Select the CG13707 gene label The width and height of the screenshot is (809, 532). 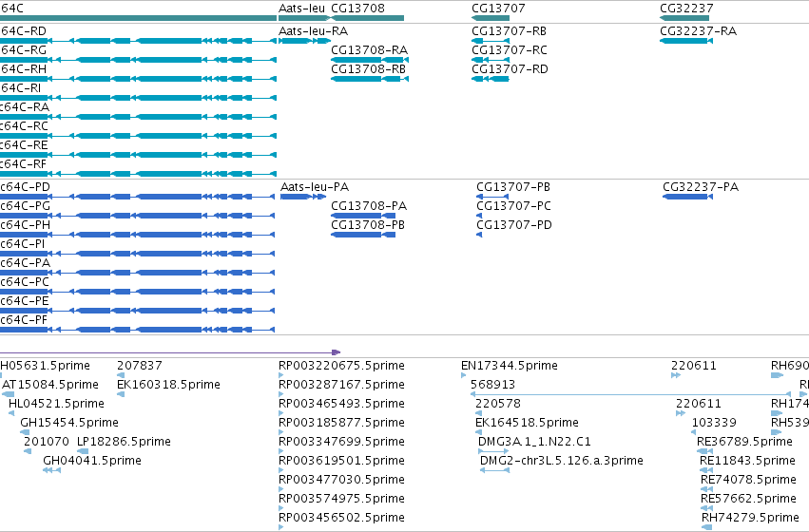pos(498,9)
